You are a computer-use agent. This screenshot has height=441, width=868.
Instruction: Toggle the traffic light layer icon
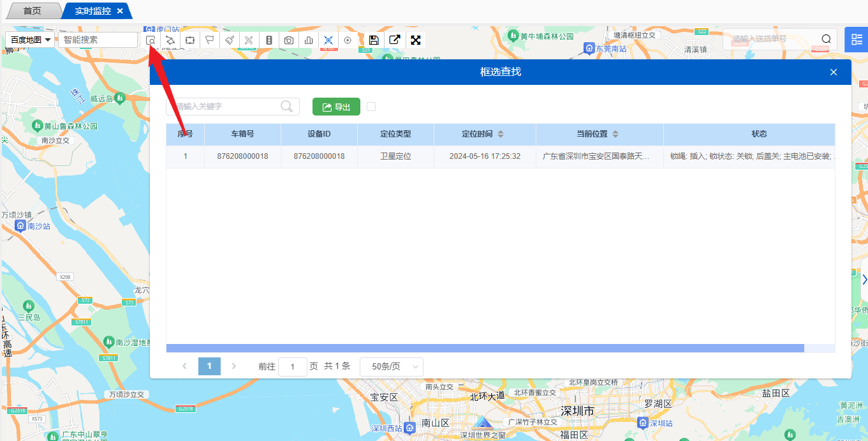[269, 40]
